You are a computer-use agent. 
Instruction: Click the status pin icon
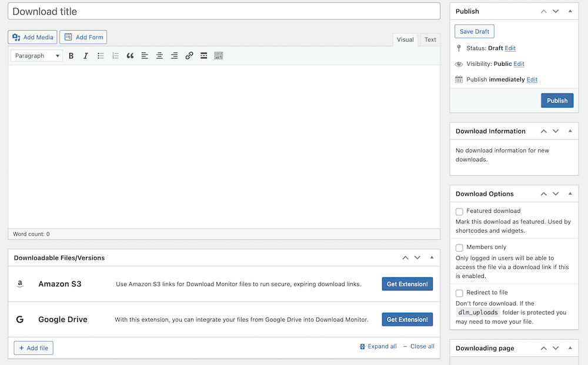[x=459, y=48]
